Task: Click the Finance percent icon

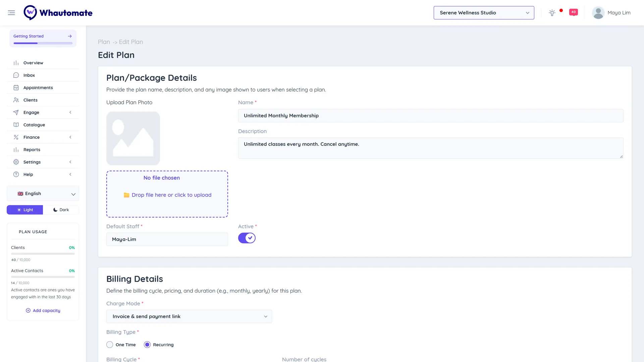Action: click(x=16, y=137)
